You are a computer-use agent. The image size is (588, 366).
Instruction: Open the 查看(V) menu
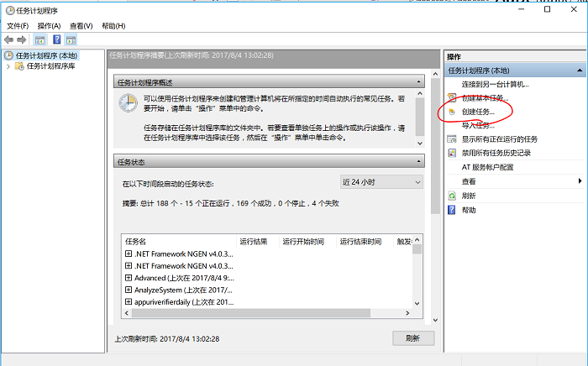(81, 26)
